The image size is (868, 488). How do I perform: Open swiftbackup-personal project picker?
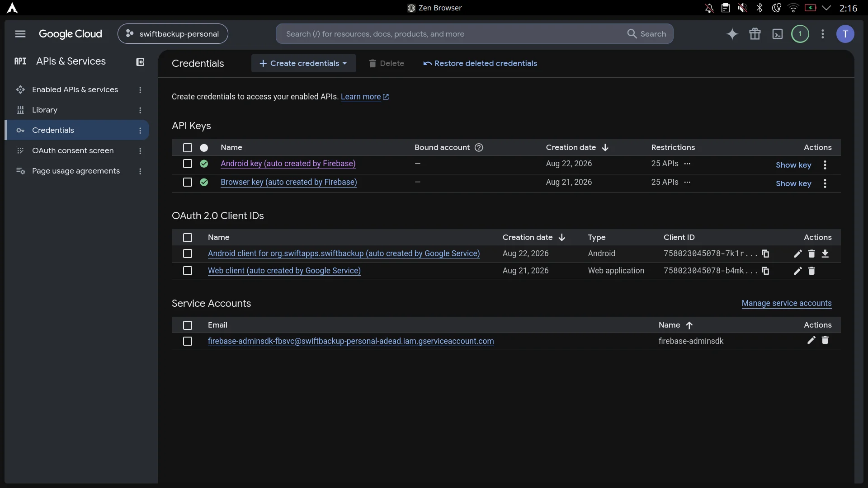tap(173, 34)
